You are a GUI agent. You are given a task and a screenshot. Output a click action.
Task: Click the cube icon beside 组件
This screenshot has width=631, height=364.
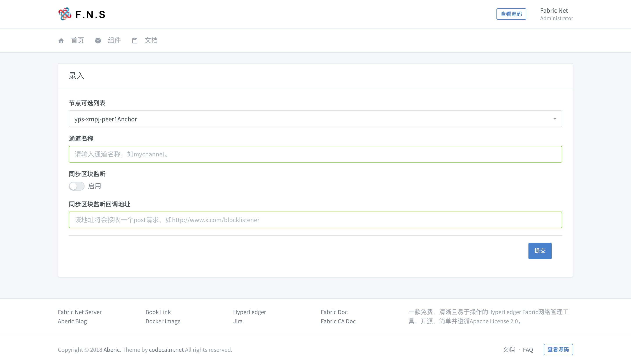pyautogui.click(x=98, y=41)
